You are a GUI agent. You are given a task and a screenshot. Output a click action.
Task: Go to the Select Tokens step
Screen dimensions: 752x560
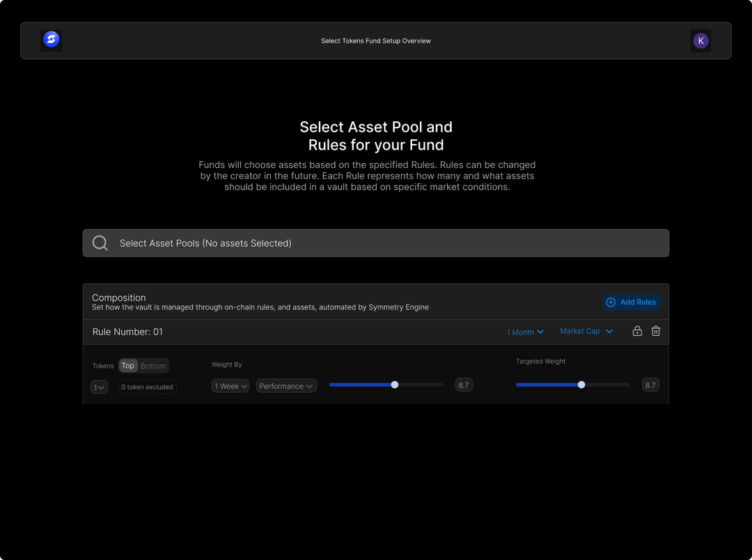tap(342, 41)
